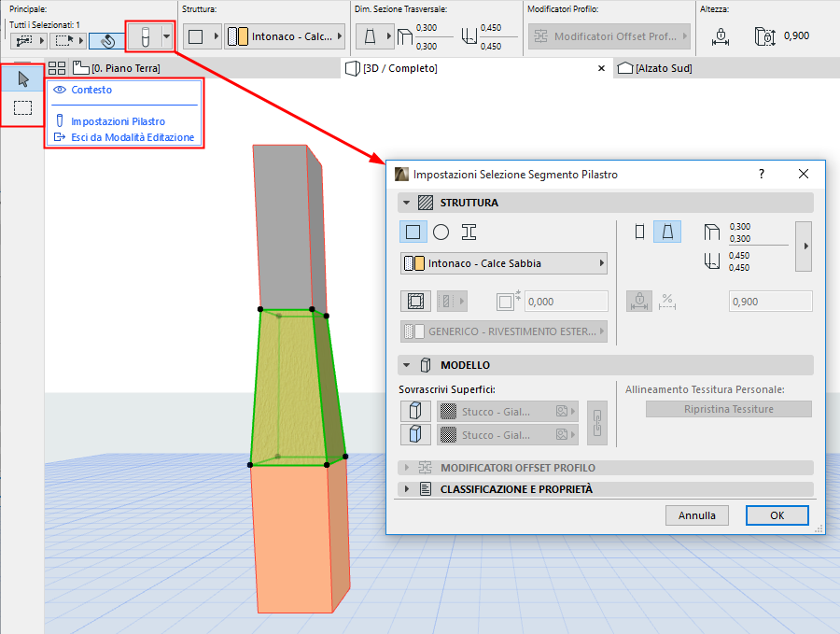Open the cross-section dimensions flyout in the dialog

click(x=804, y=247)
